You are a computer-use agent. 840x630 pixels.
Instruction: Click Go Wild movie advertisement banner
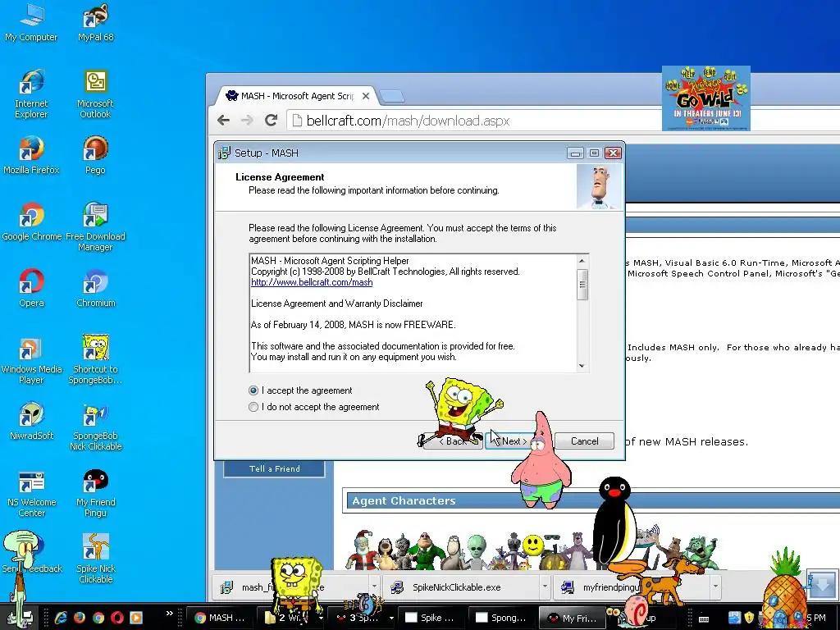[706, 98]
